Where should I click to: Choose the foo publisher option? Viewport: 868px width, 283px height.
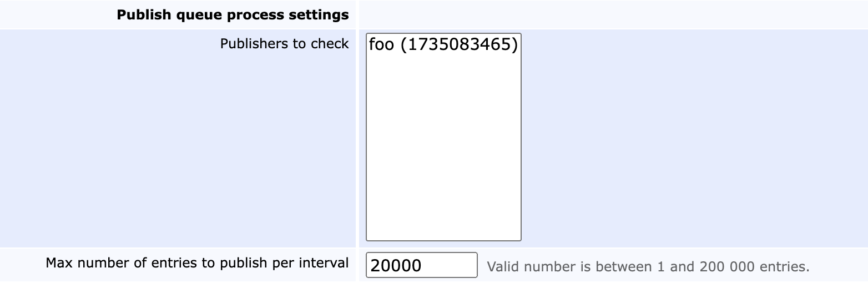443,44
